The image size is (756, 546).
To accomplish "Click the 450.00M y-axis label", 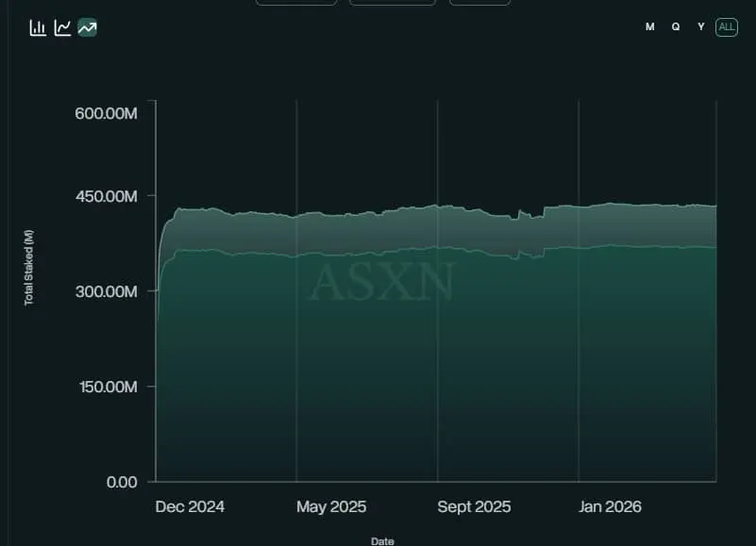I will coord(106,196).
